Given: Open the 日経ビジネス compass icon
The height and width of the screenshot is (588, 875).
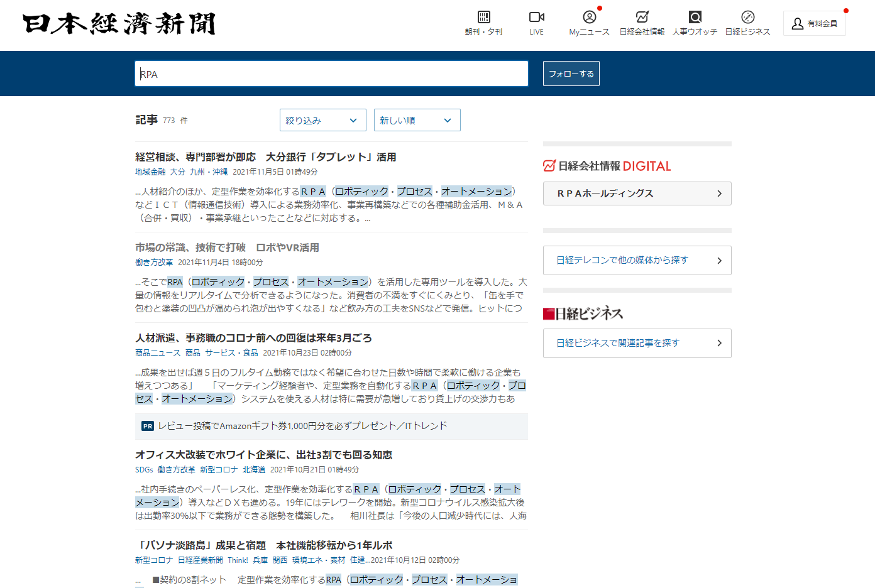Looking at the screenshot, I should click(747, 17).
